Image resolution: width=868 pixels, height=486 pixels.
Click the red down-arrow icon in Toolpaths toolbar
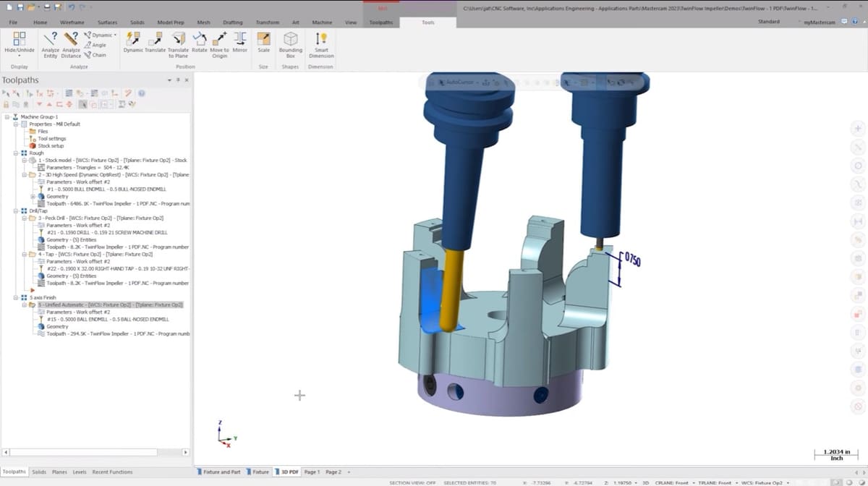(40, 104)
